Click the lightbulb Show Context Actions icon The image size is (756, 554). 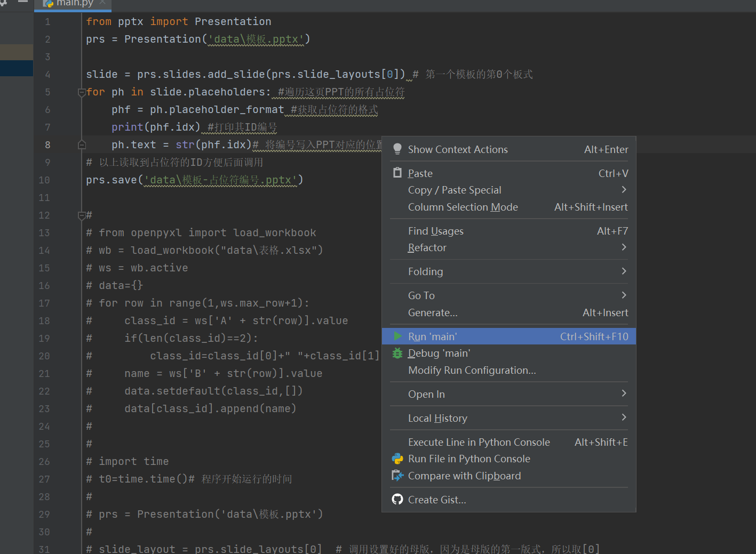[x=397, y=149]
